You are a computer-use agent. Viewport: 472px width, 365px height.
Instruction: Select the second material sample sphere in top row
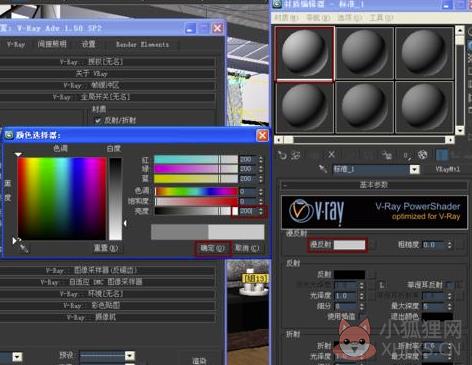point(364,53)
